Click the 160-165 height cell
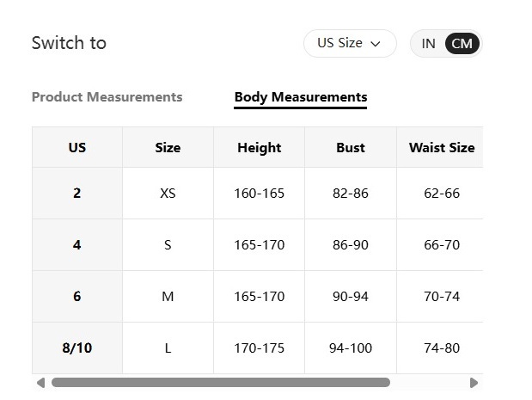Image resolution: width=532 pixels, height=400 pixels. pyautogui.click(x=259, y=194)
